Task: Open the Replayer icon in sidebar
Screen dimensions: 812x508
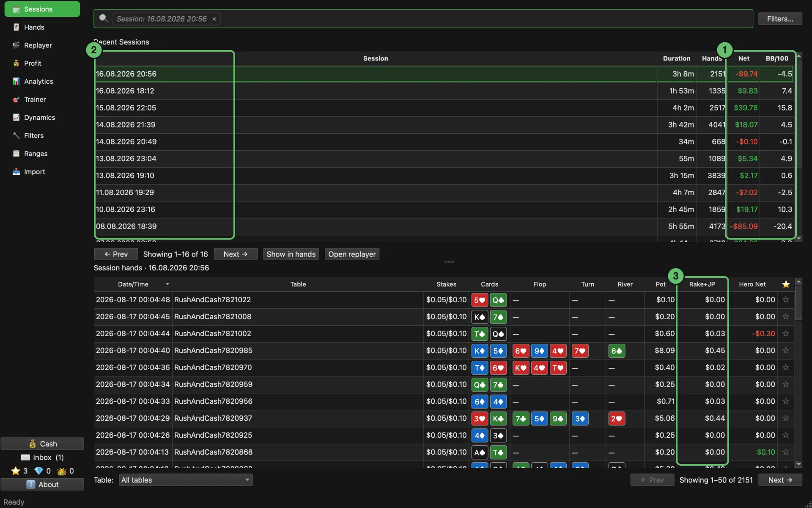Action: click(x=16, y=45)
